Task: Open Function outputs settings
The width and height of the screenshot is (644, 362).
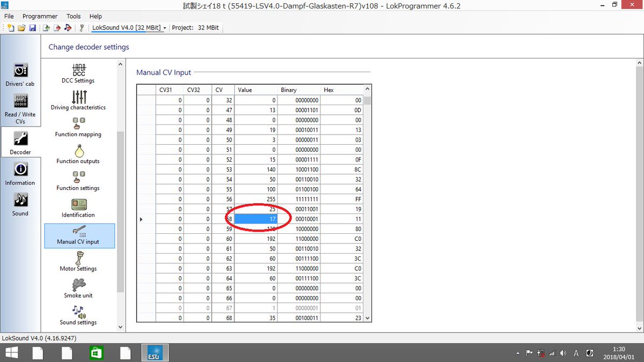Action: click(79, 154)
